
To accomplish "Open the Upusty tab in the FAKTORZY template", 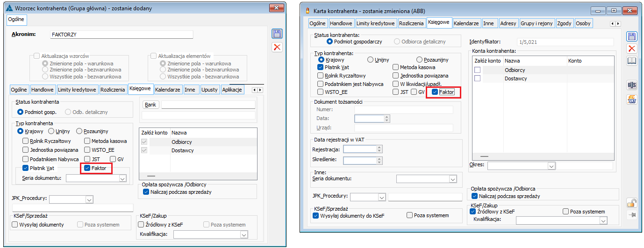I will pos(210,90).
